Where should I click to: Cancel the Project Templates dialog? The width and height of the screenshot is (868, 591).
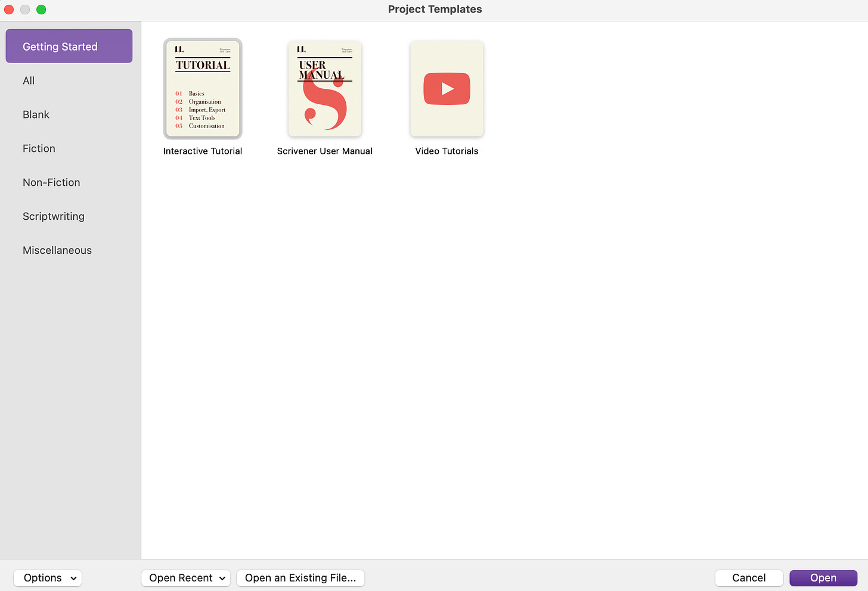(749, 578)
